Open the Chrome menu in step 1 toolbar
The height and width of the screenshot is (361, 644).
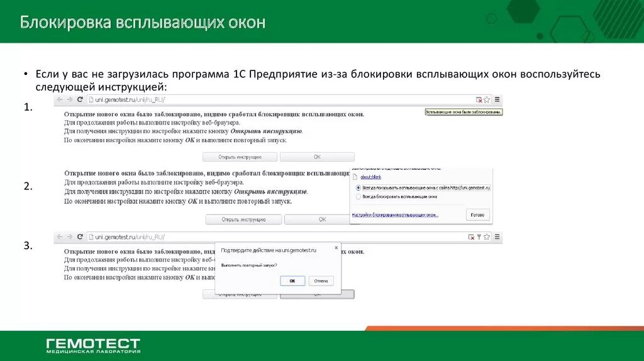click(x=497, y=99)
